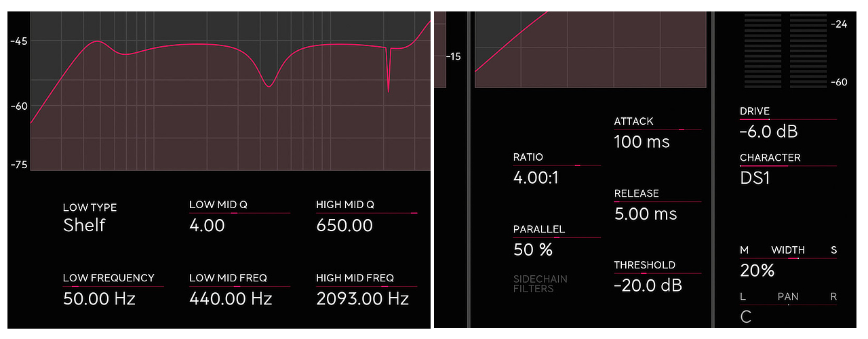The image size is (868, 339).
Task: Click the Attack slider bar
Action: pos(657,129)
